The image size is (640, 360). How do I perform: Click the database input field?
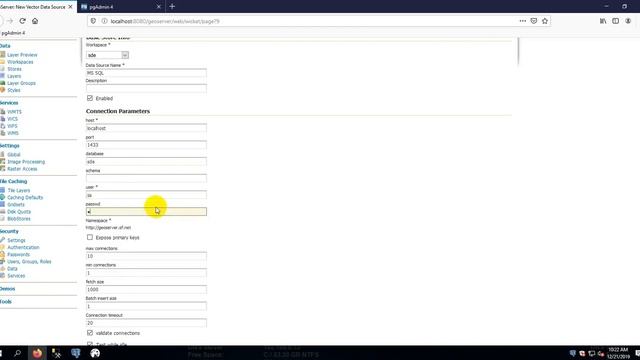[146, 162]
